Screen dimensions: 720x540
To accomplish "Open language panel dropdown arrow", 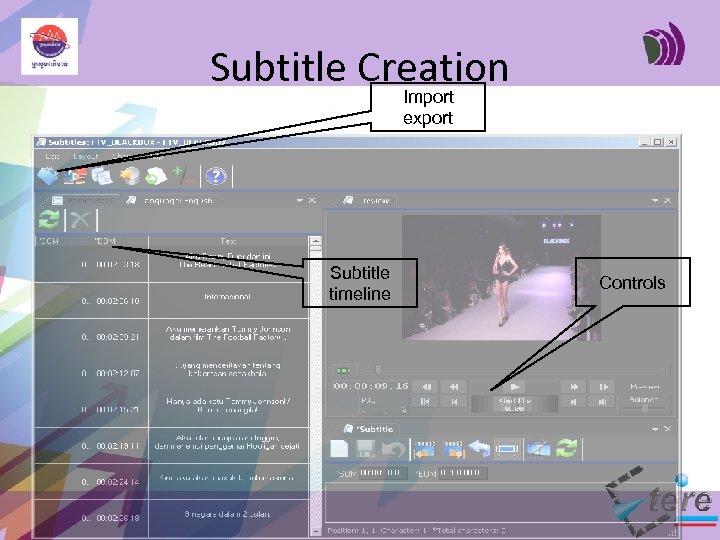I will (299, 201).
